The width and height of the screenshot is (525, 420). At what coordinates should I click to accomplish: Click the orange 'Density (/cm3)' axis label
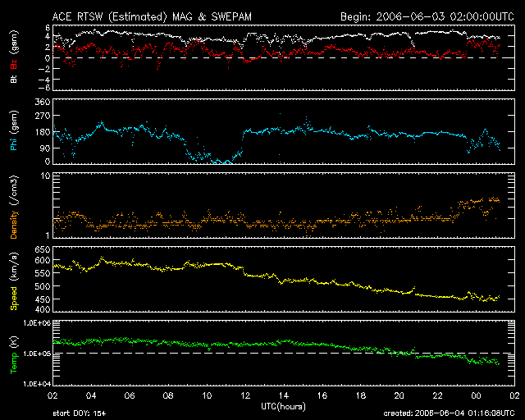(14, 207)
